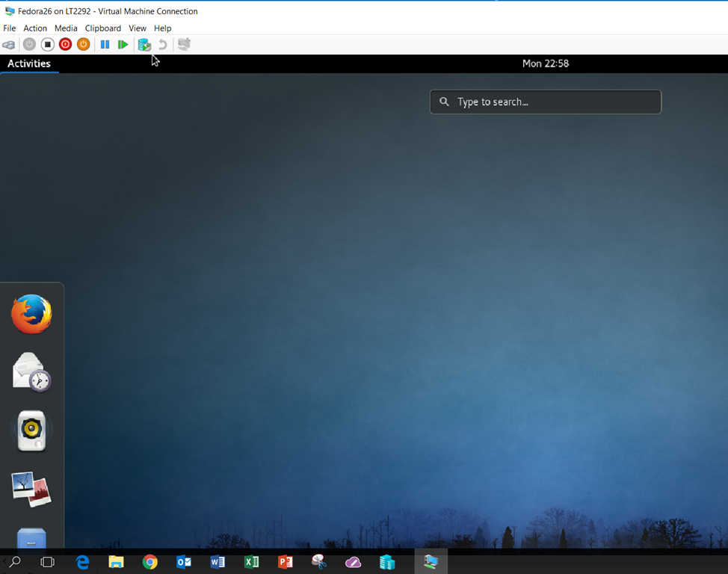Create a checkpoint using toolbar icon
This screenshot has height=574, width=728.
pyautogui.click(x=144, y=45)
